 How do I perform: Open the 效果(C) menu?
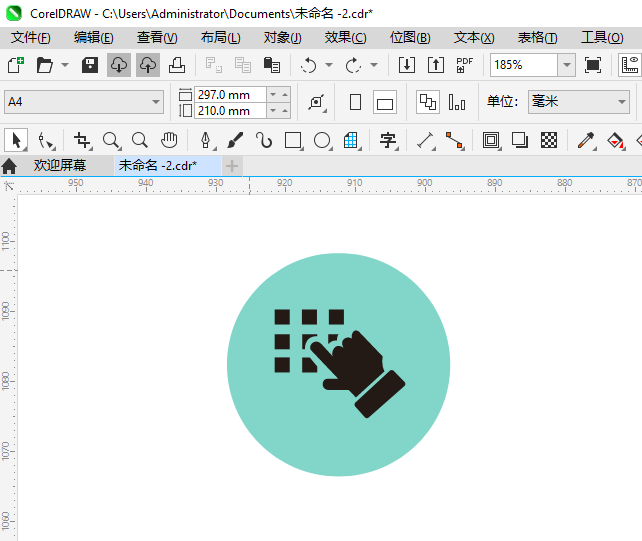[x=345, y=38]
